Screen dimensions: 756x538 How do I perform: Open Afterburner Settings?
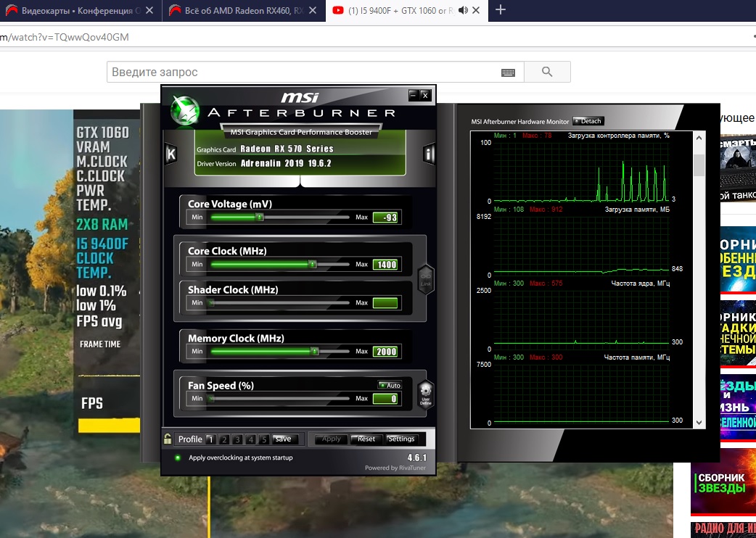[401, 439]
